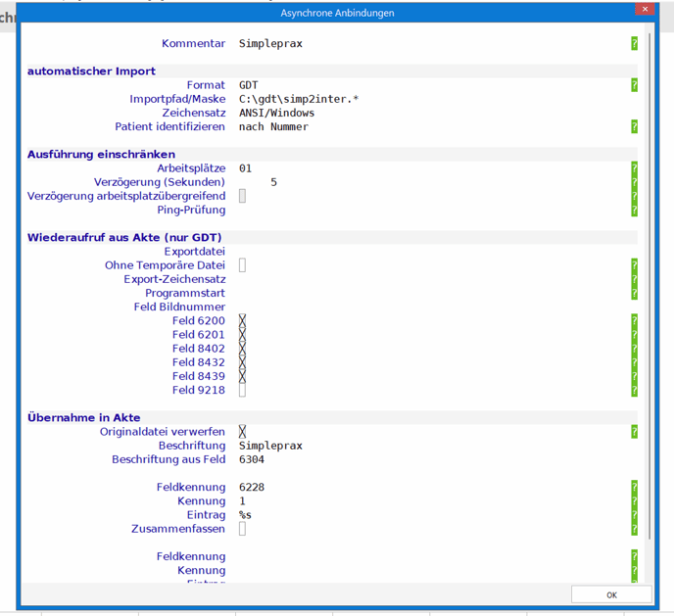
Task: Close the Asynchrone Anbindungen dialog
Action: (x=645, y=9)
